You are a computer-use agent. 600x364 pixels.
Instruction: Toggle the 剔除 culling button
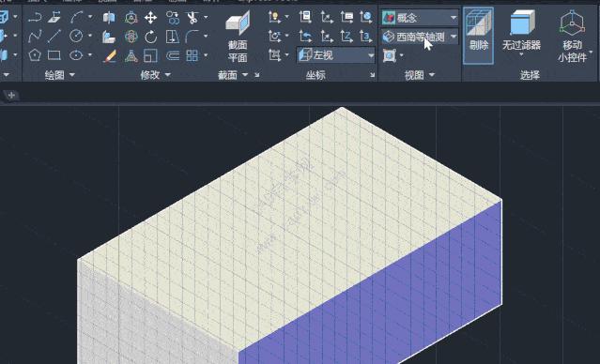pos(478,35)
